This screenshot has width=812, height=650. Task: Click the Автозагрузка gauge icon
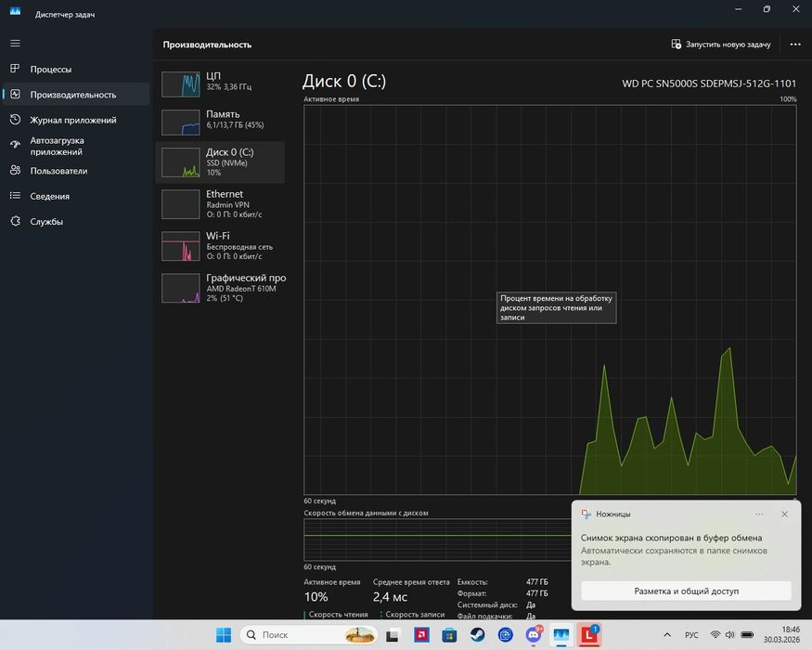tap(15, 145)
